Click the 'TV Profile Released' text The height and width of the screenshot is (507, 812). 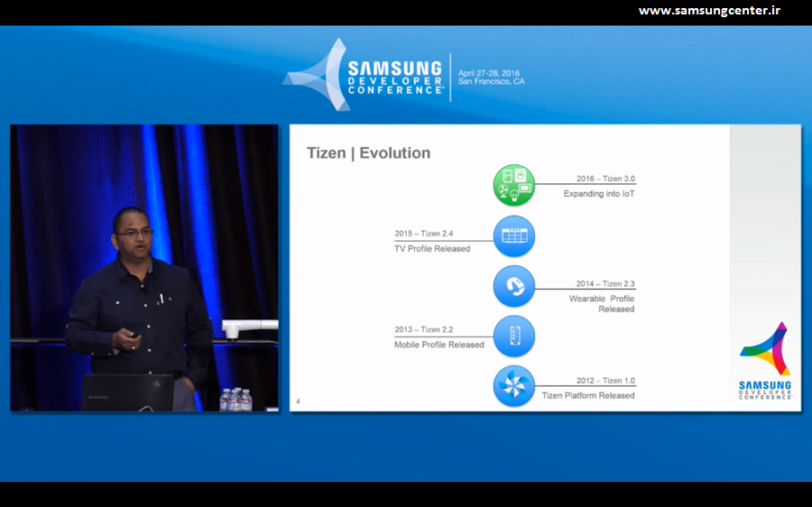(x=432, y=249)
